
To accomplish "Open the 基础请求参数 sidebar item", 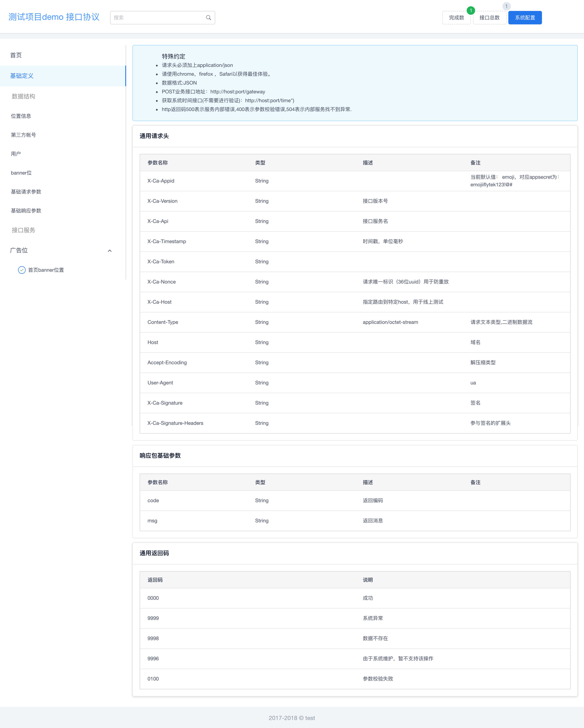I will (26, 191).
